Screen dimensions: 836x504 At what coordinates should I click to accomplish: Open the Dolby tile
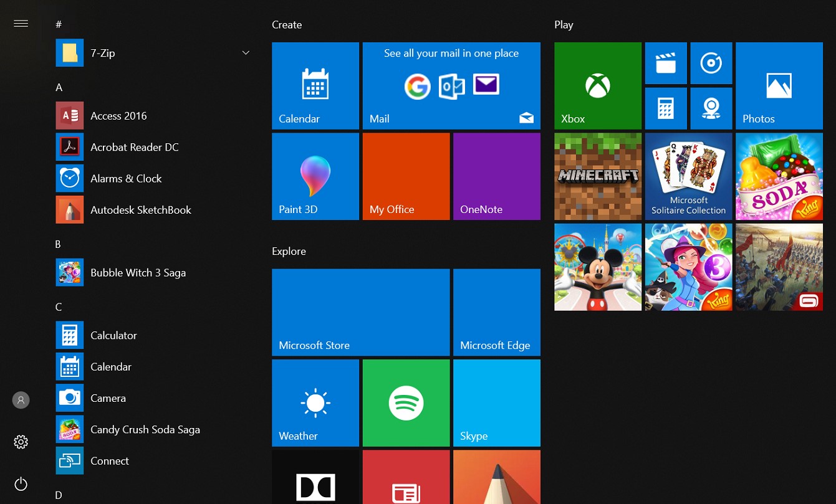[315, 477]
